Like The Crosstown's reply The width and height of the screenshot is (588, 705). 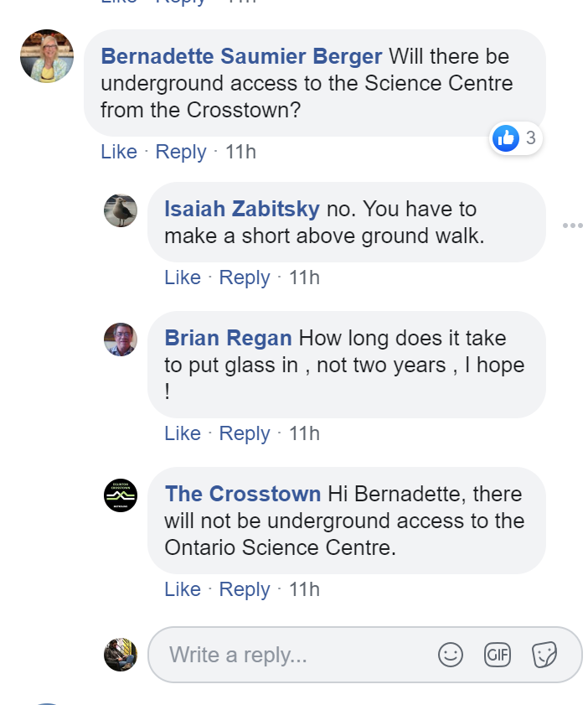[x=183, y=589]
